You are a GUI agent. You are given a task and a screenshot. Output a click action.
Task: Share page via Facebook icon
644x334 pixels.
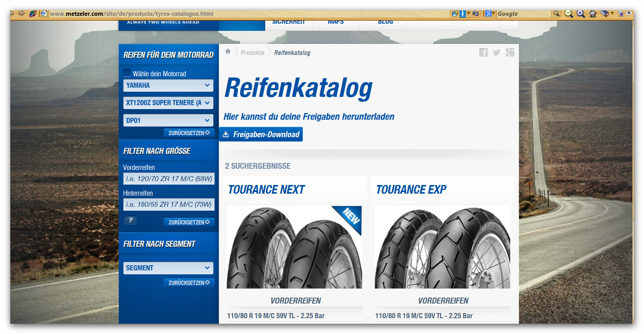coord(483,53)
